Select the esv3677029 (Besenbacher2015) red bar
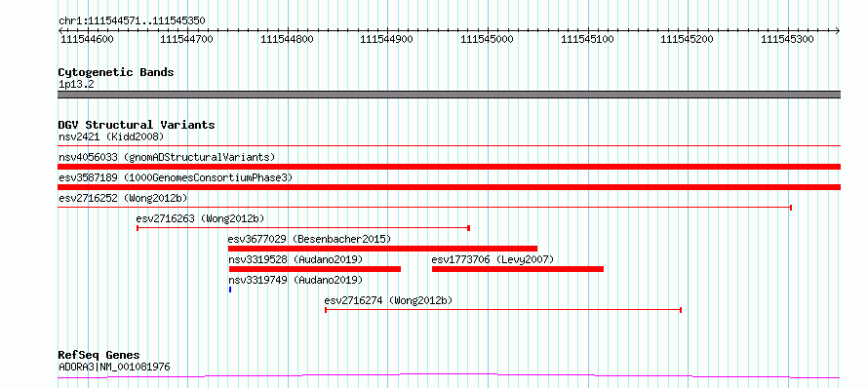The image size is (868, 388). coord(382,249)
